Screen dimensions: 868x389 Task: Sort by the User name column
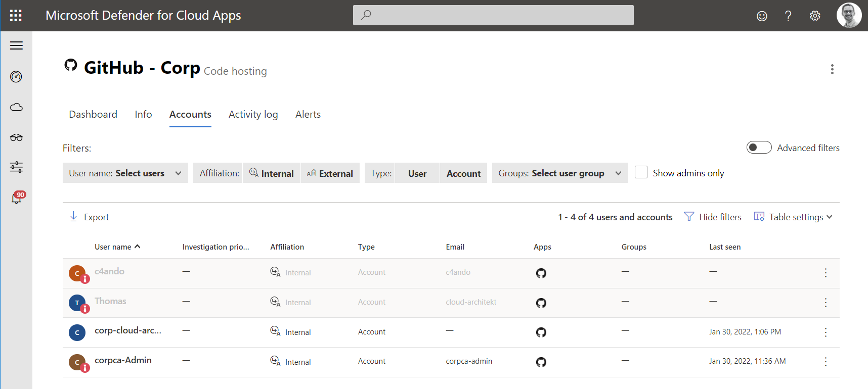pos(117,247)
